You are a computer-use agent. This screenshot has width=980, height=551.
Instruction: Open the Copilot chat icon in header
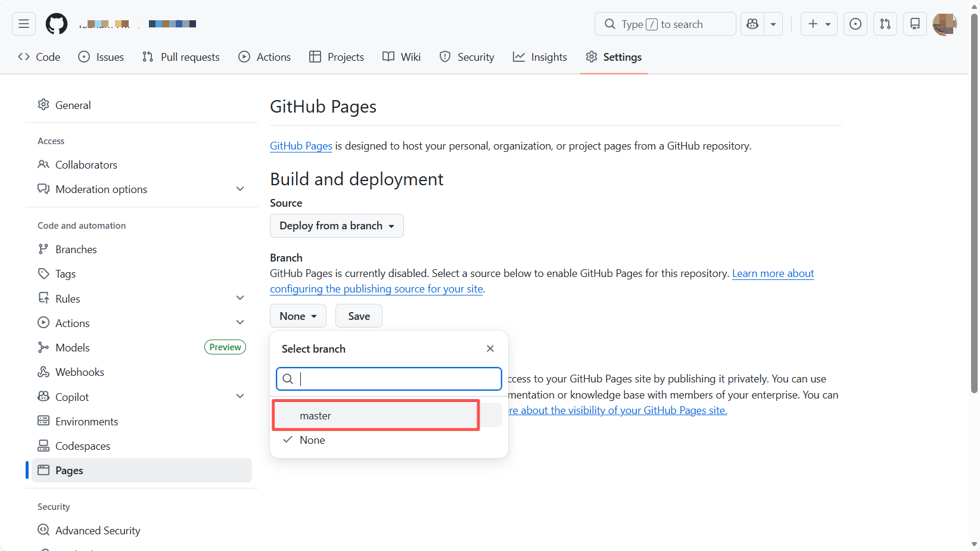[x=752, y=24]
